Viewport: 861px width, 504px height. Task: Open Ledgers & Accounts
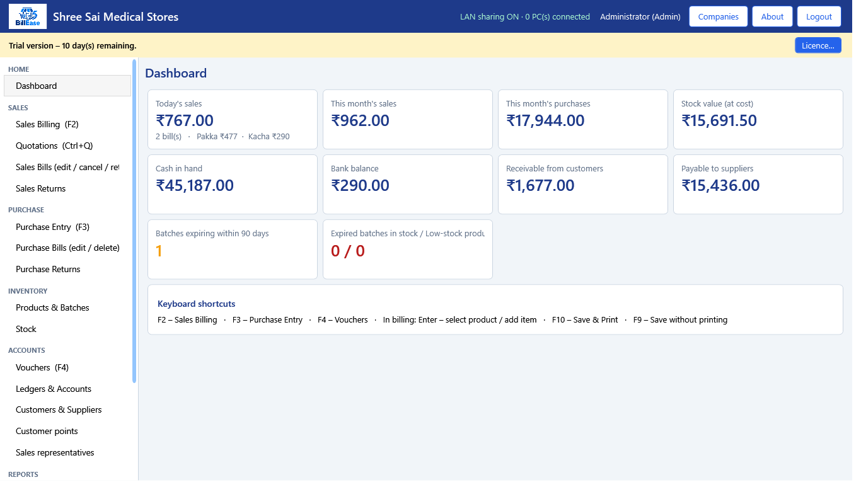click(67, 389)
